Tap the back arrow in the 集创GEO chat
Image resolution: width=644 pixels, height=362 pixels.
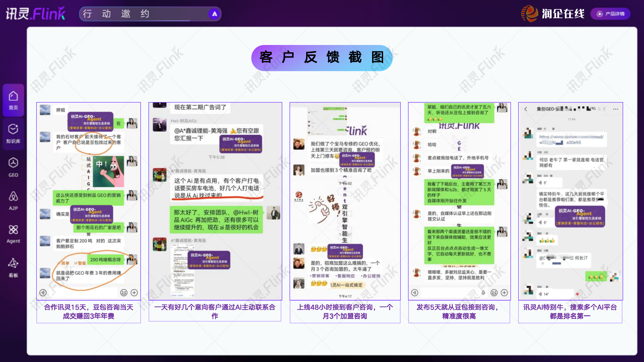coord(526,109)
